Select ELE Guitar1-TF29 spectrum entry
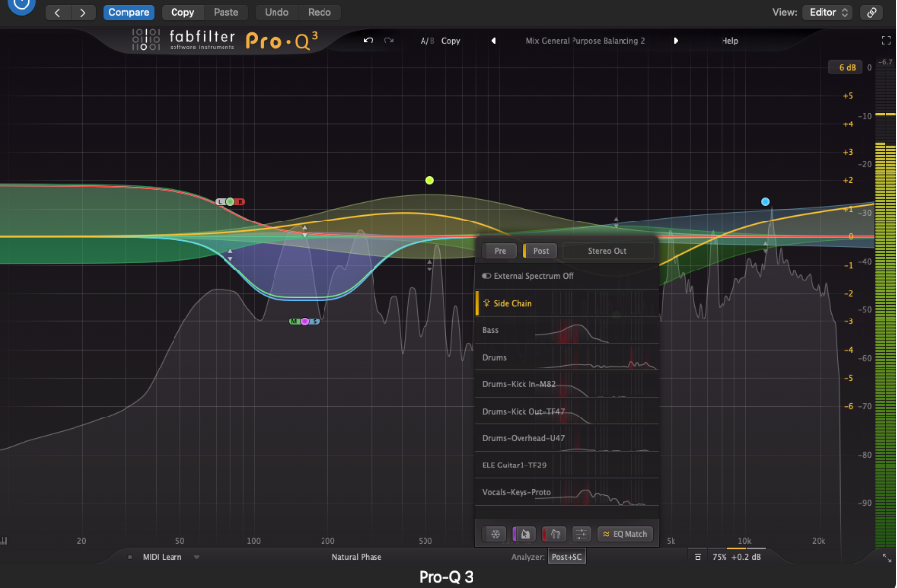 tap(567, 465)
